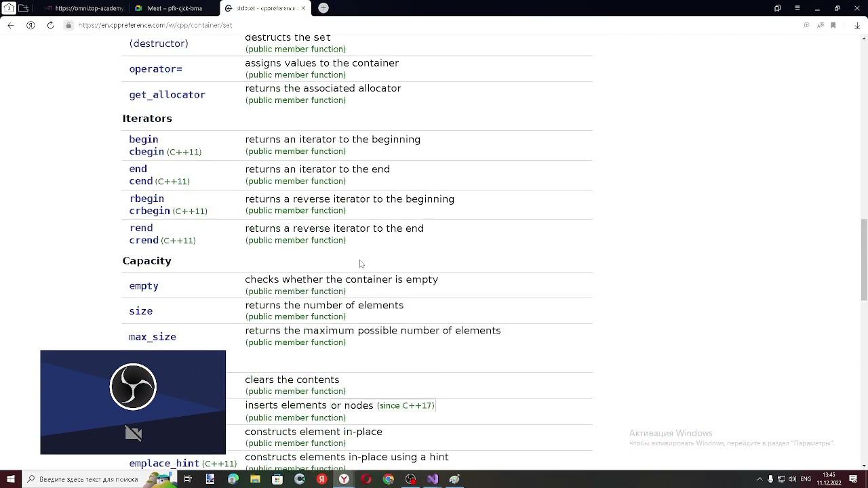The height and width of the screenshot is (488, 868).
Task: Open Microsoft Store from the taskbar
Action: click(x=277, y=479)
